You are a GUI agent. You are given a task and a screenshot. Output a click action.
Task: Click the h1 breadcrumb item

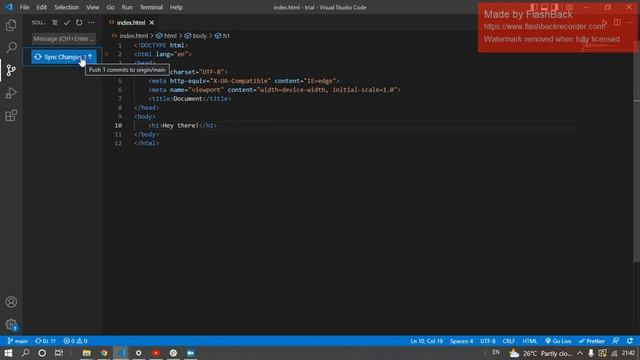coord(222,36)
